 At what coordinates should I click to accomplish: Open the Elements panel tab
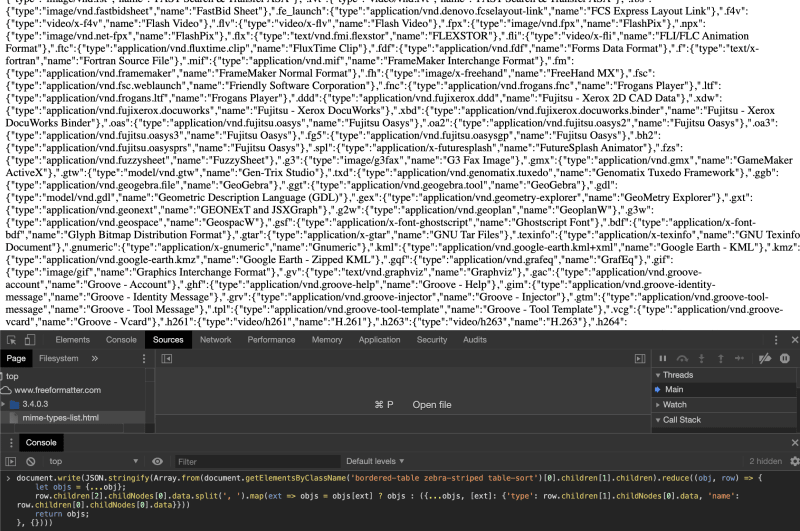pyautogui.click(x=72, y=340)
